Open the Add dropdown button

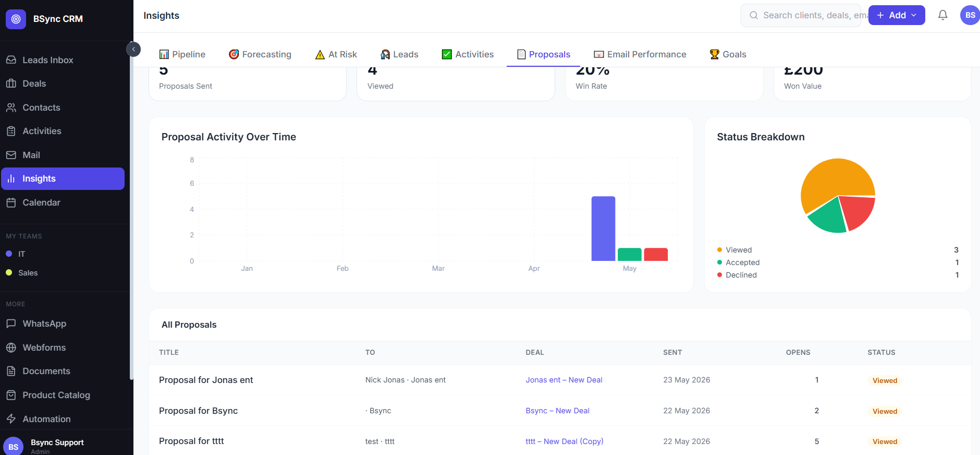click(897, 15)
